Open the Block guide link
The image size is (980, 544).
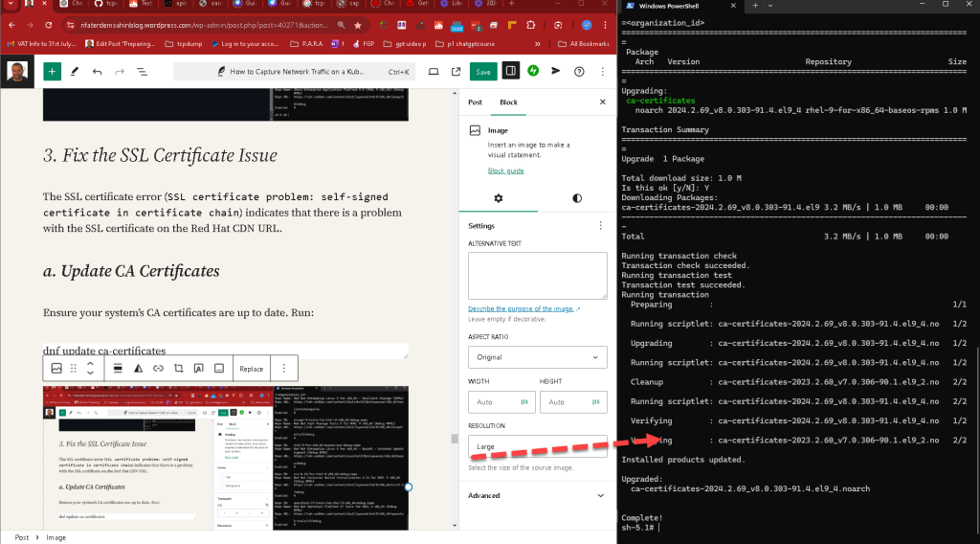[x=505, y=170]
